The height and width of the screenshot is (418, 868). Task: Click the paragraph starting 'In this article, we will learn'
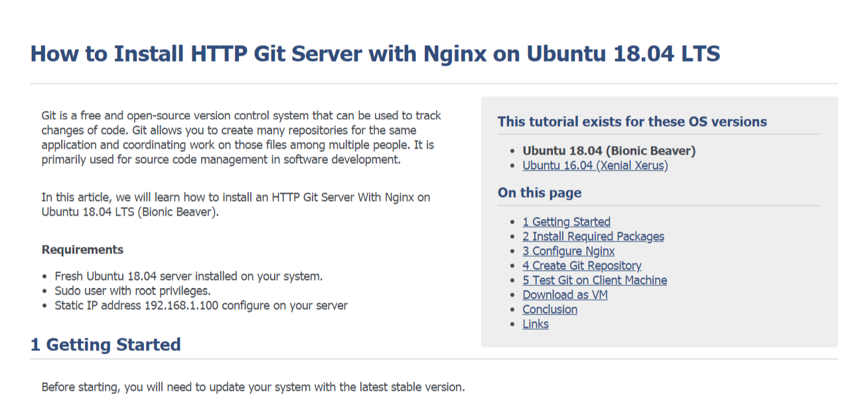pyautogui.click(x=236, y=205)
